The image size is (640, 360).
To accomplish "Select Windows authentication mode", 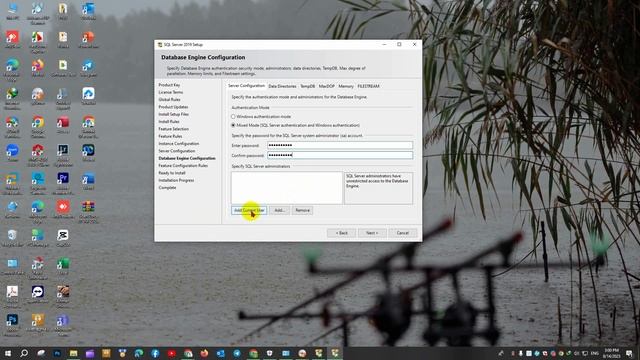I will point(261,117).
